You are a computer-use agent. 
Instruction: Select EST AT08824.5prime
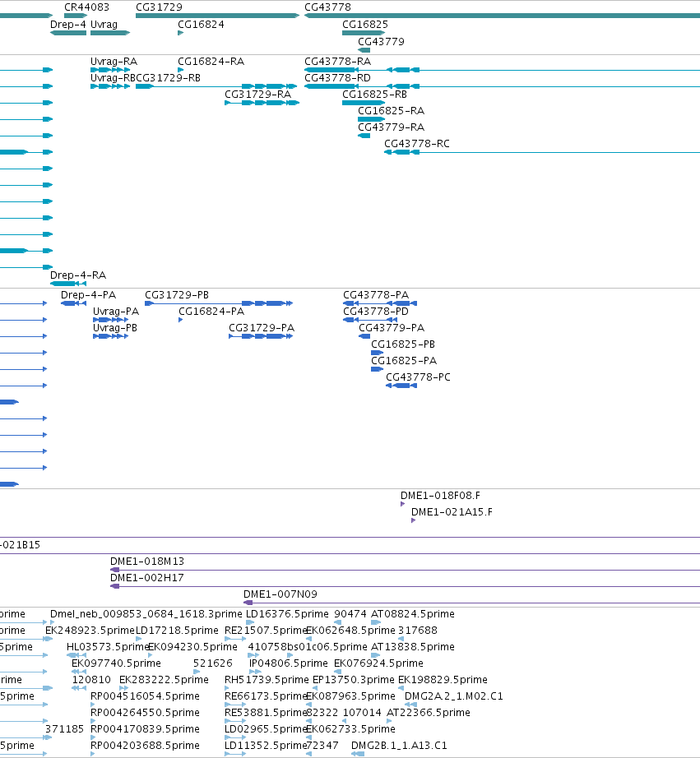pos(413,614)
